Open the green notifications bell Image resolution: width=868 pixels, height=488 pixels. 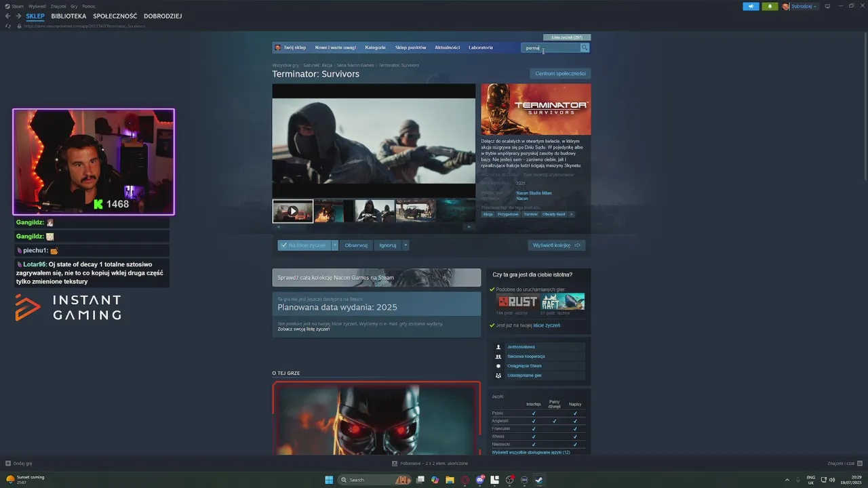(x=770, y=6)
